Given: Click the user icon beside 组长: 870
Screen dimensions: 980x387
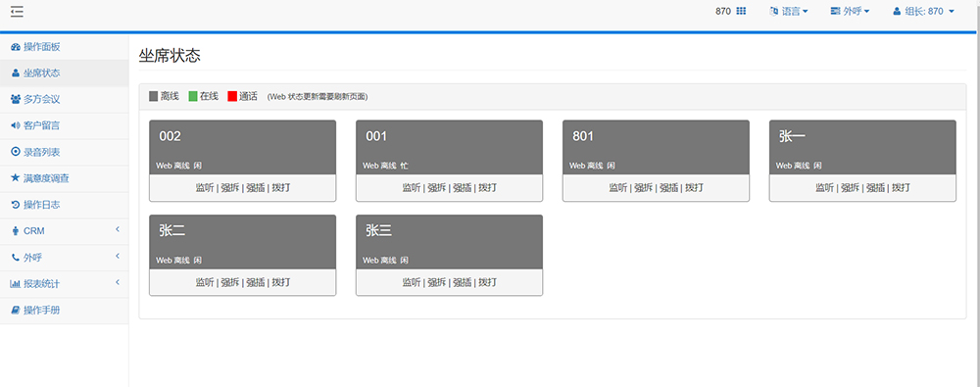Looking at the screenshot, I should [x=897, y=11].
